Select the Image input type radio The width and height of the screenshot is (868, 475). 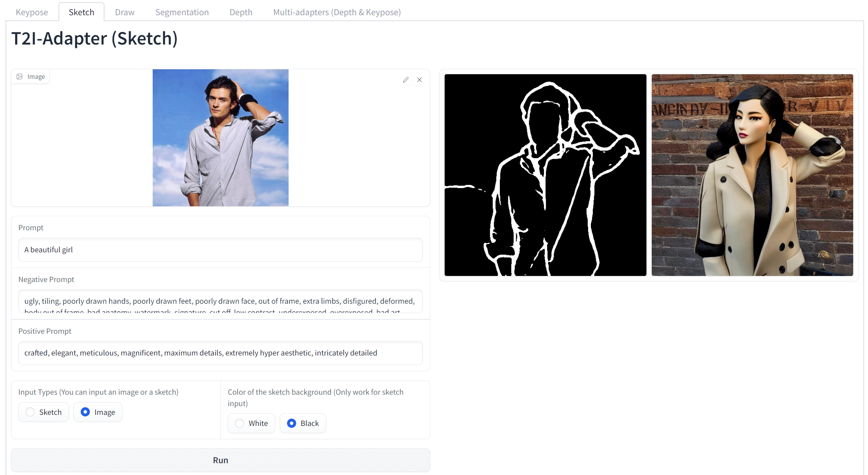coord(86,412)
